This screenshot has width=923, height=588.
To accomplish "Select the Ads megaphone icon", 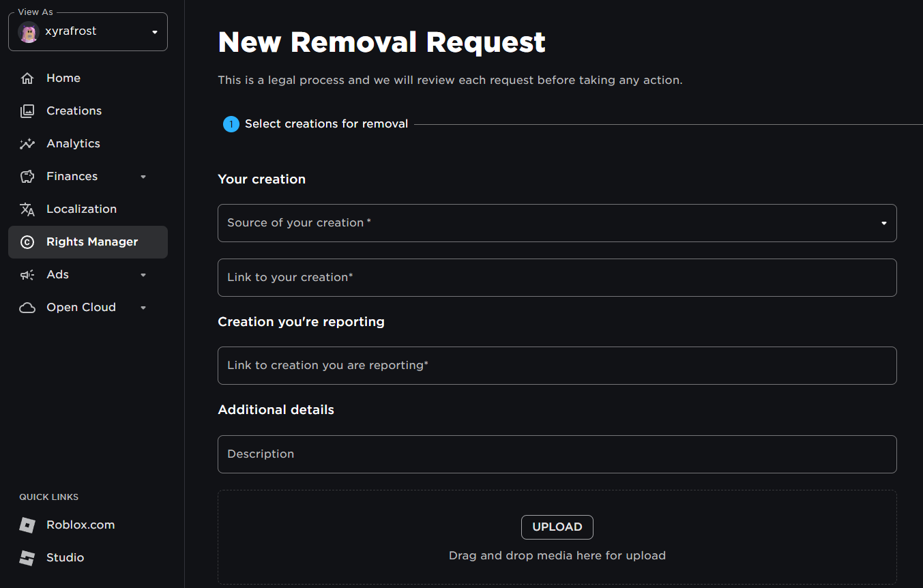I will point(27,274).
